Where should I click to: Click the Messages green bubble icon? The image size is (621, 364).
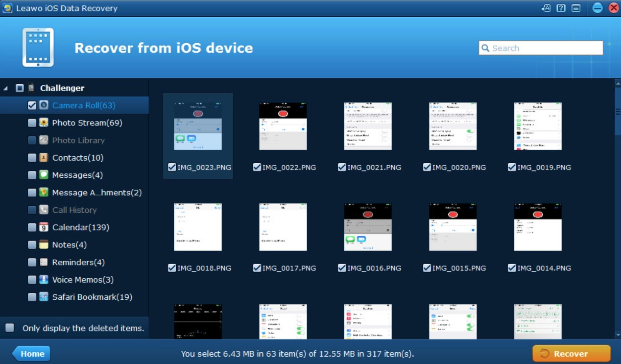click(x=44, y=175)
